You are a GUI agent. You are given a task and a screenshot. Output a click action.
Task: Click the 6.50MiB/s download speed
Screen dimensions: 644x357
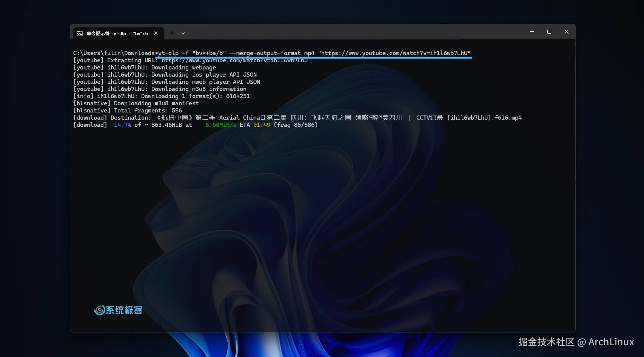(x=221, y=125)
